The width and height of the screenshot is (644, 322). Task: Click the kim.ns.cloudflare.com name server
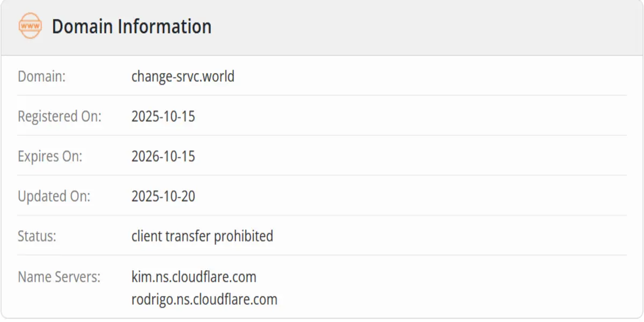[194, 277]
